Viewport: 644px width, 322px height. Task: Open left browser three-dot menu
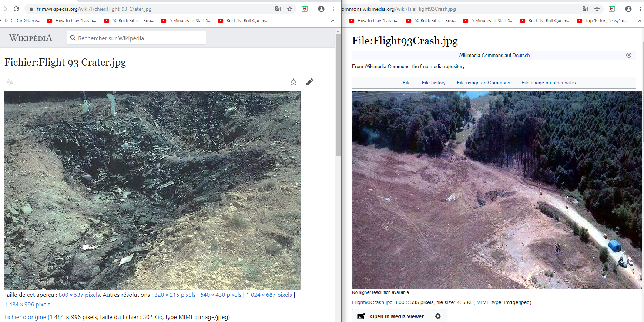tap(333, 9)
